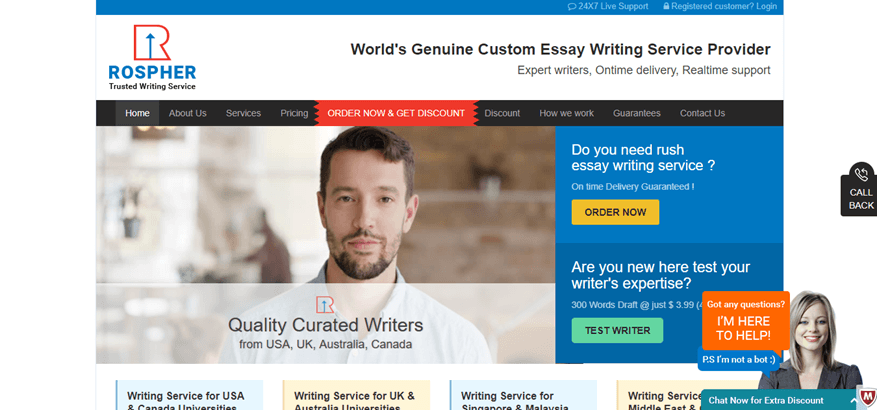Click the I'M HERE TO HELP bubble
The height and width of the screenshot is (410, 877).
pos(746,321)
